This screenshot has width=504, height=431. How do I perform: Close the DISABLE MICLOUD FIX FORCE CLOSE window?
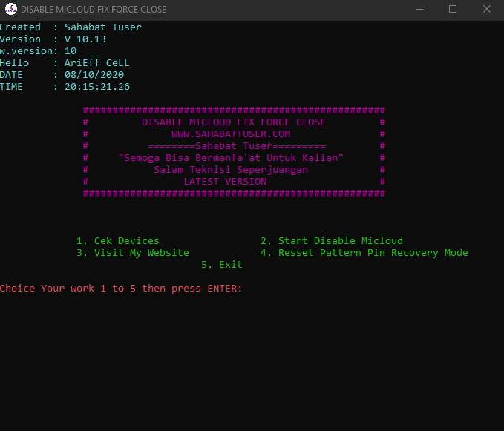487,9
